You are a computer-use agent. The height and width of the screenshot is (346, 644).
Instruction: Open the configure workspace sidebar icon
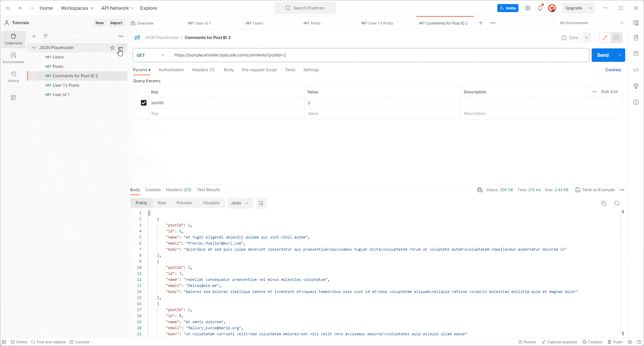point(13,98)
